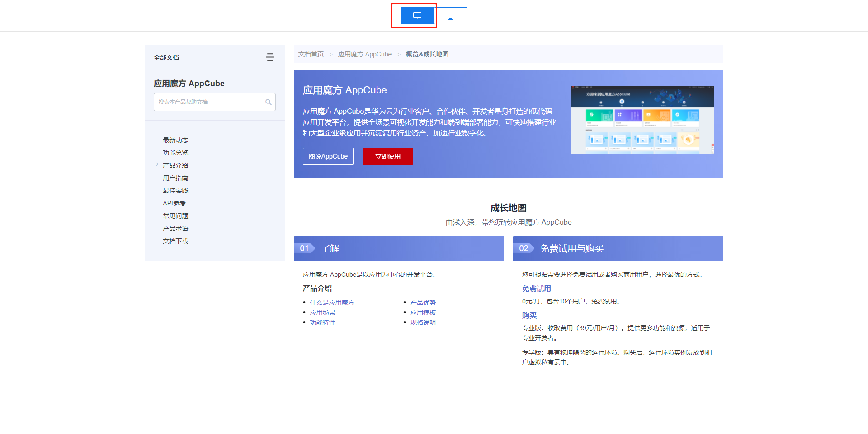Switch to mobile phone view mode
Viewport: 868px width, 434px height.
[x=451, y=16]
